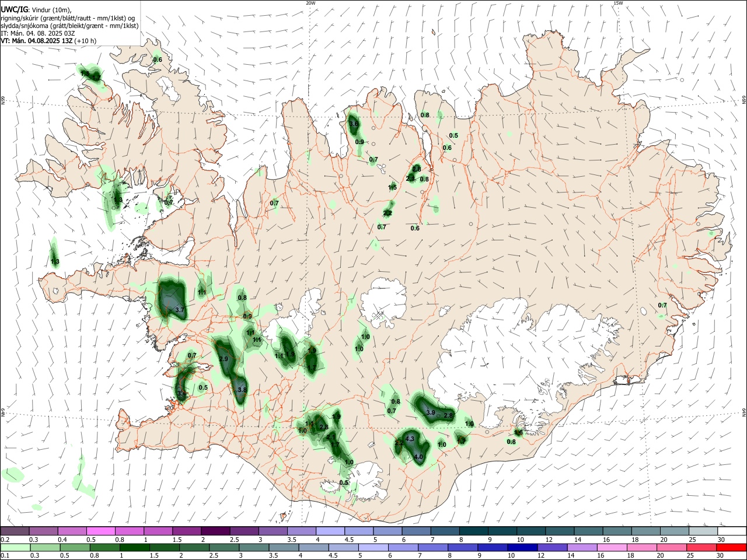Click the 4.0 precipitation value on the map

point(418,457)
